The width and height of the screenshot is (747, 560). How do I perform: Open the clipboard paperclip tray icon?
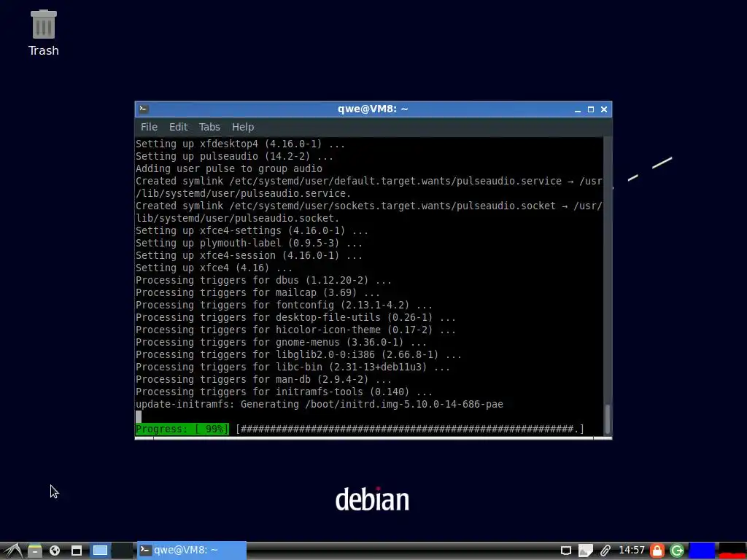coord(605,551)
